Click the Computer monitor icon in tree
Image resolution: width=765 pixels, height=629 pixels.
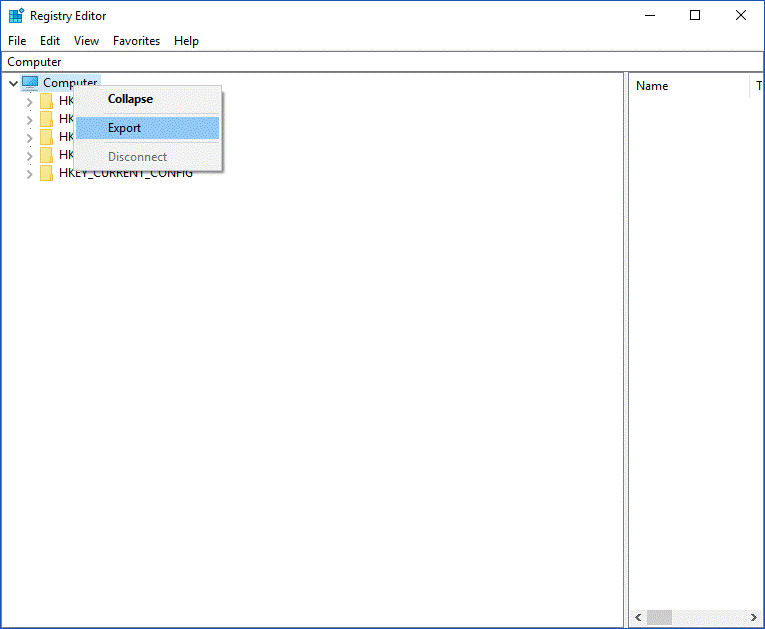pyautogui.click(x=30, y=83)
